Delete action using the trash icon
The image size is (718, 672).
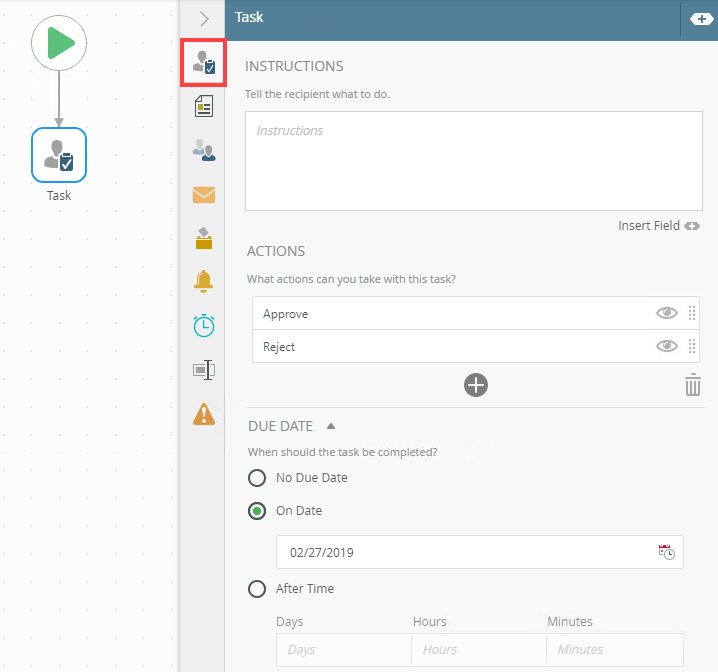tap(692, 385)
